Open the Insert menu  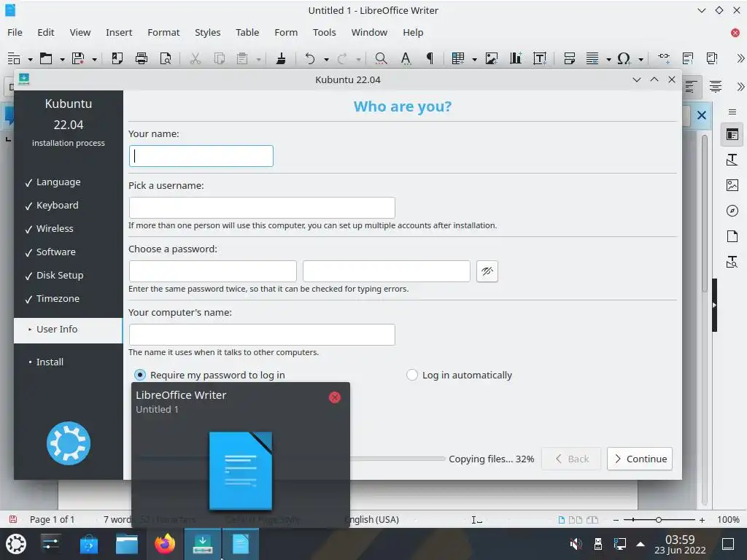(x=119, y=32)
